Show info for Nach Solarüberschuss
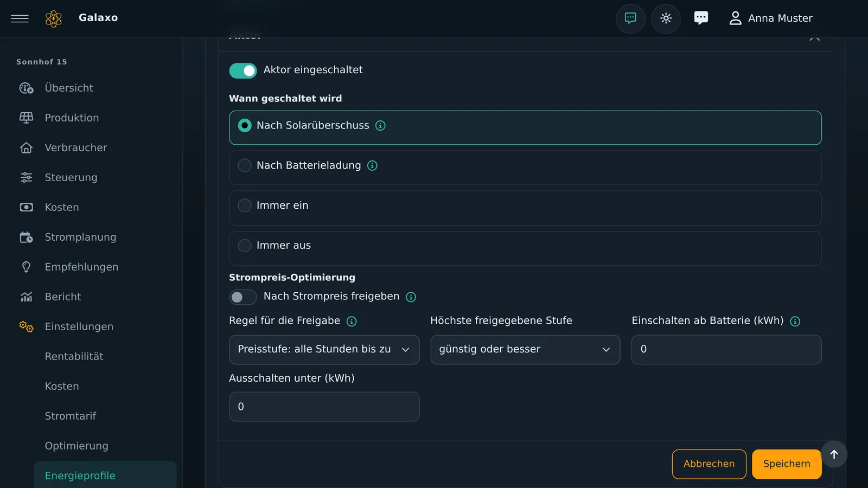 pos(381,126)
